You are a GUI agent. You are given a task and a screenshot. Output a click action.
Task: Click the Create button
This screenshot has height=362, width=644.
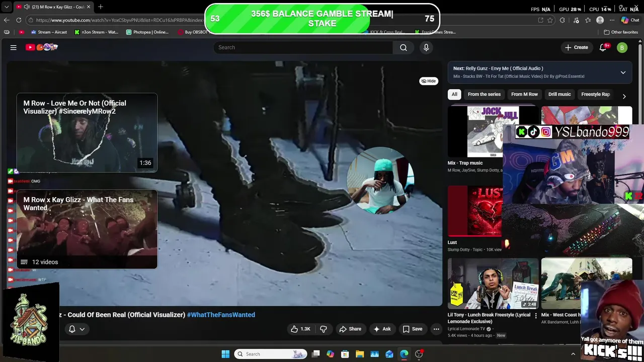pyautogui.click(x=576, y=47)
